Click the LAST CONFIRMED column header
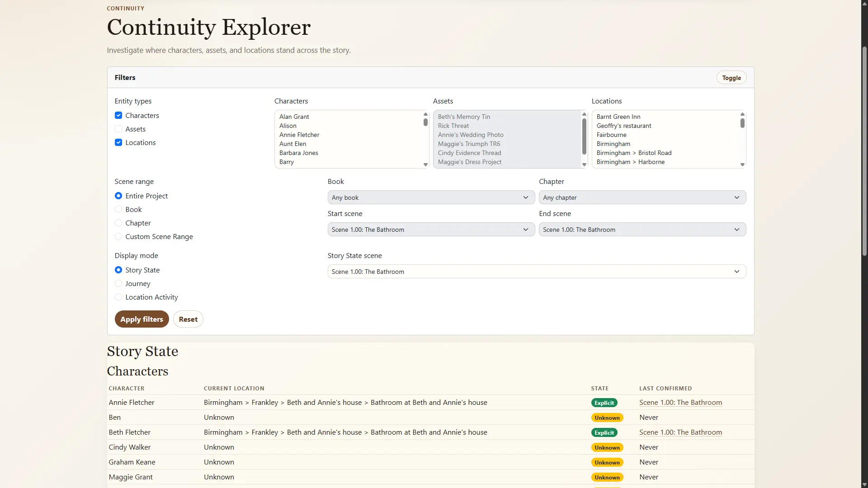This screenshot has width=868, height=488. [x=665, y=388]
